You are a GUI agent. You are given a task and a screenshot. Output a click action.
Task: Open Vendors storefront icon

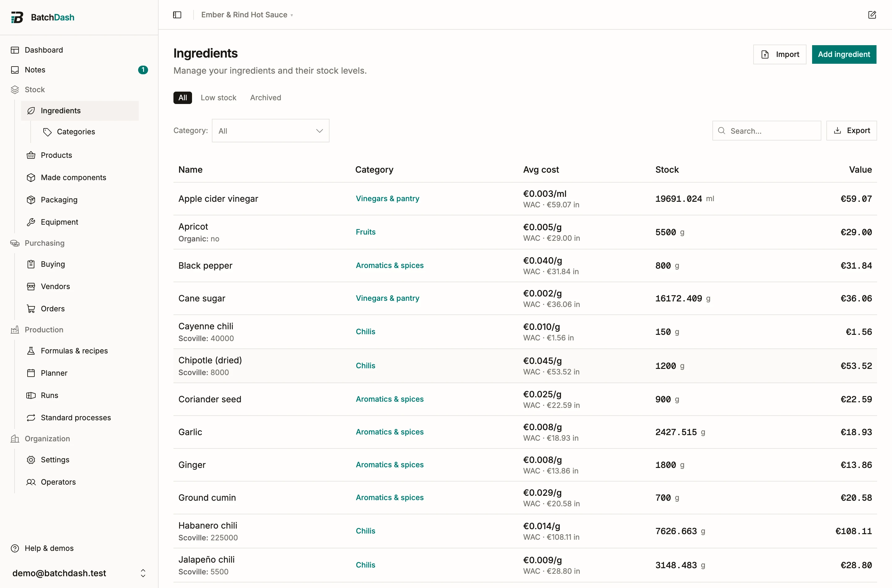31,287
